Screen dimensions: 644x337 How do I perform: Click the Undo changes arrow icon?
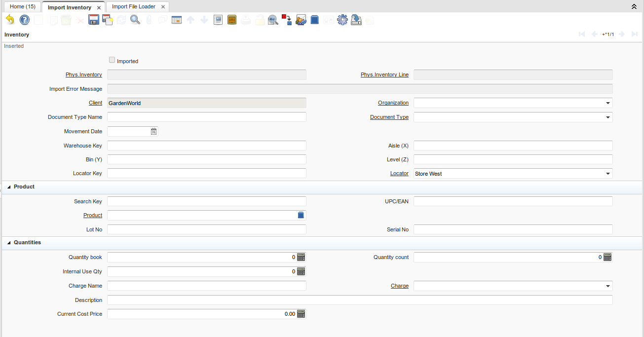(10, 20)
